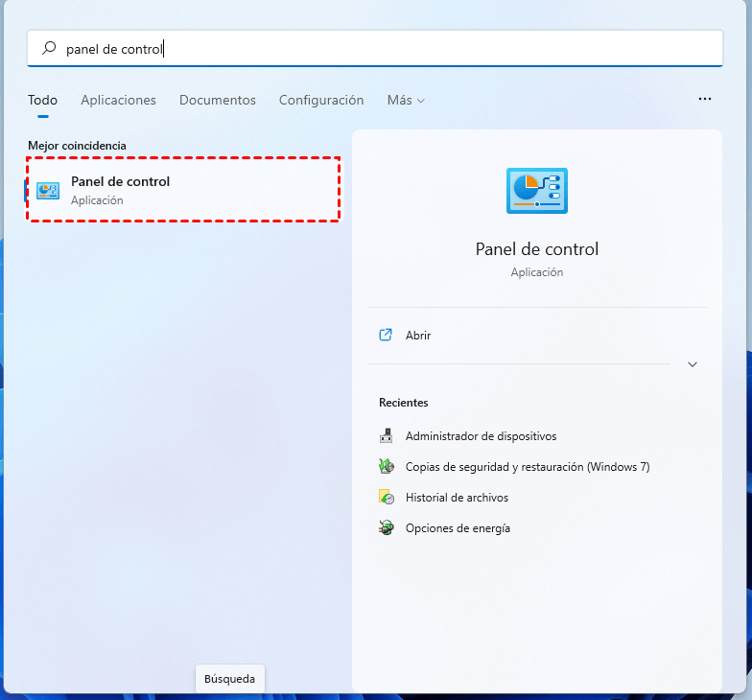
Task: Click the magnifying glass search icon
Action: [x=49, y=48]
